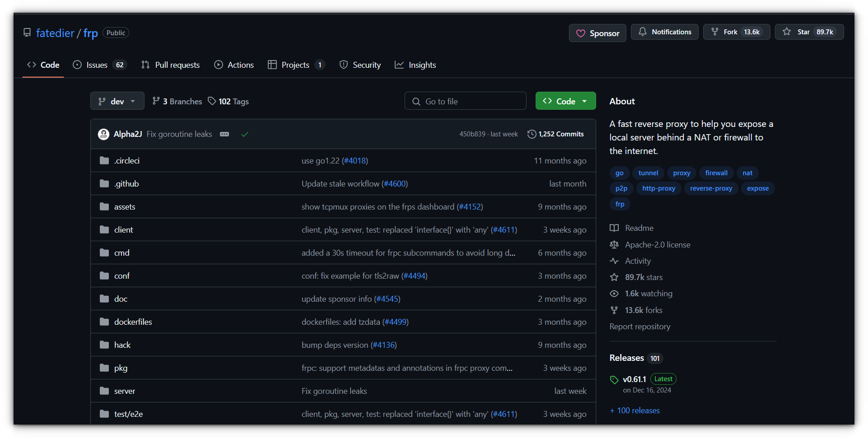
Task: Open the fatedier/frp repository icon
Action: pyautogui.click(x=27, y=33)
